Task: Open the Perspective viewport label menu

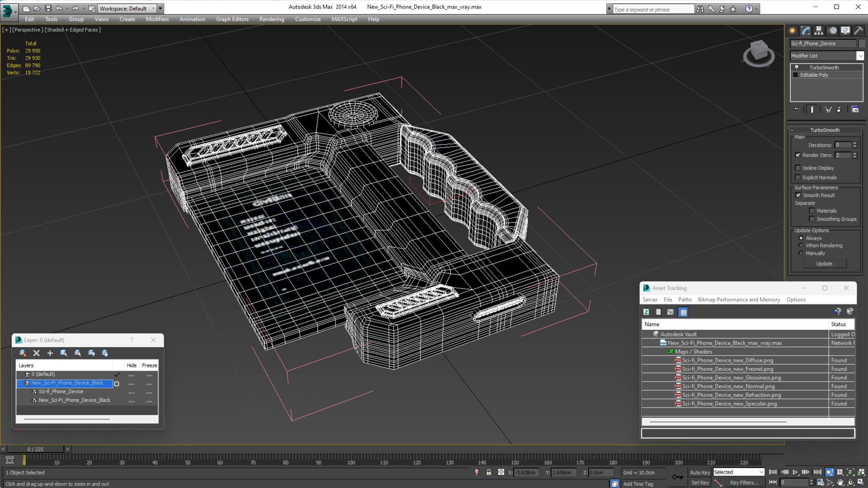Action: coord(28,30)
